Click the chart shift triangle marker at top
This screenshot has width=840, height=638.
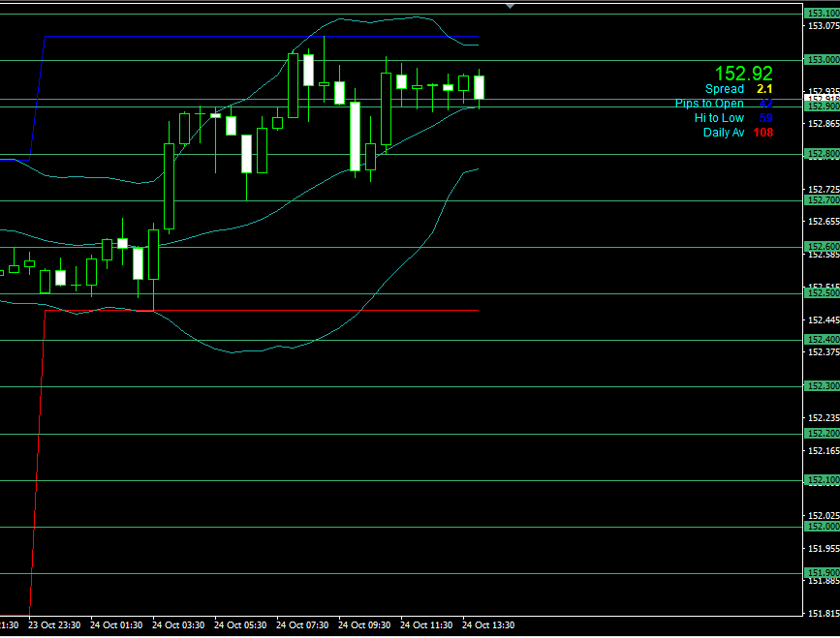[x=511, y=6]
